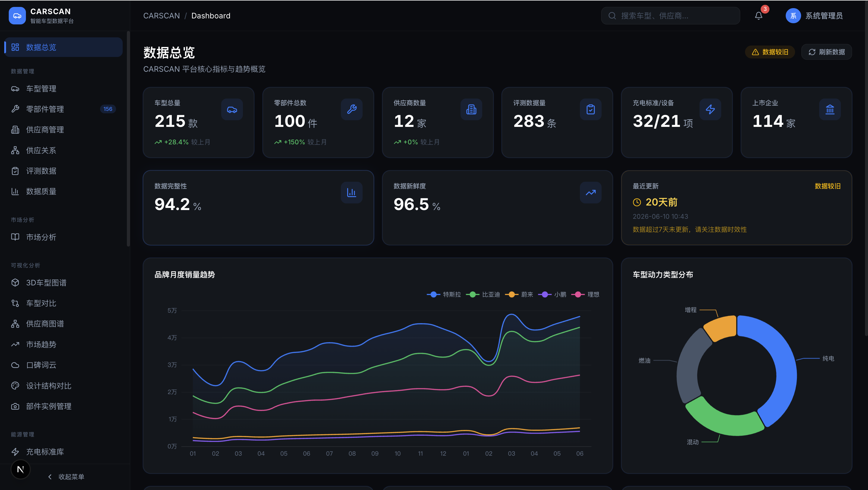Image resolution: width=868 pixels, height=490 pixels.
Task: Click the wrench icon in 零部件总数 card
Action: tap(351, 109)
